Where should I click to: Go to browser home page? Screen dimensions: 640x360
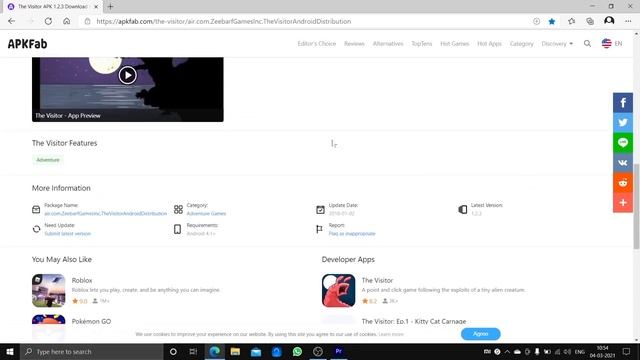(67, 21)
